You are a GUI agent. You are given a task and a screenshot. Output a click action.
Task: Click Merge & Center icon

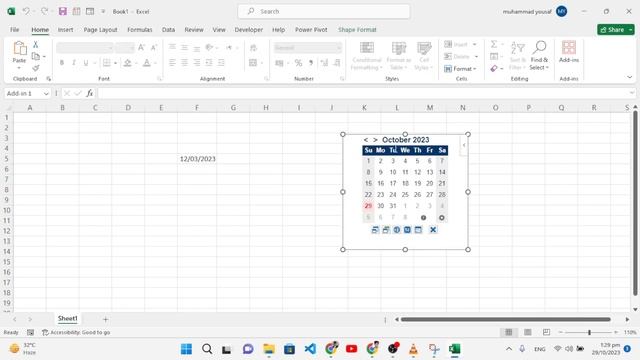click(x=253, y=63)
